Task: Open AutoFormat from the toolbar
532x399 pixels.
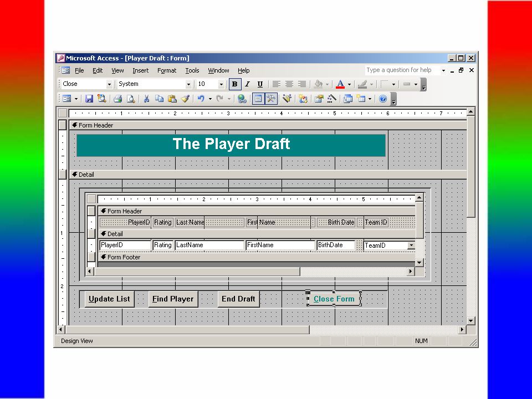Action: (287, 99)
